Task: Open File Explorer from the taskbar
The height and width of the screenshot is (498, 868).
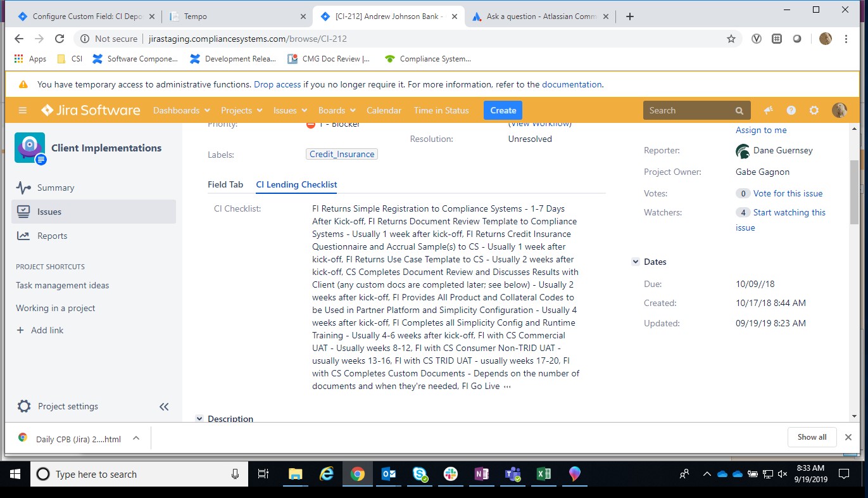Action: click(x=295, y=474)
